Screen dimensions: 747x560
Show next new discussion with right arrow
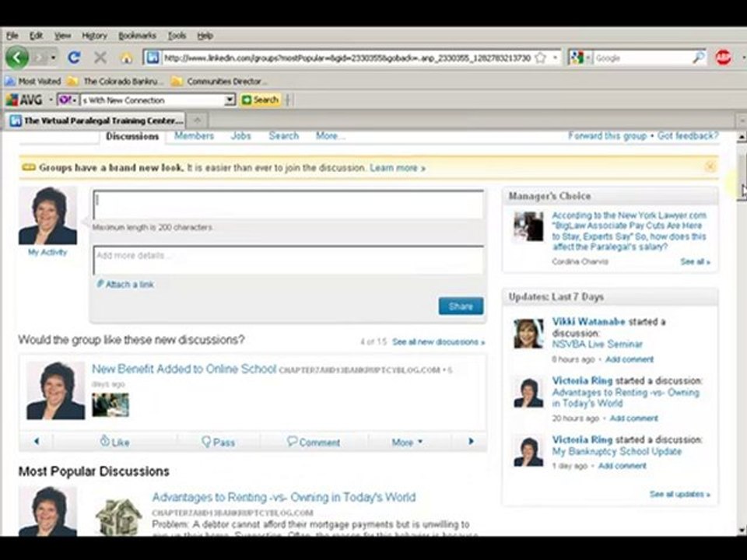(x=472, y=442)
